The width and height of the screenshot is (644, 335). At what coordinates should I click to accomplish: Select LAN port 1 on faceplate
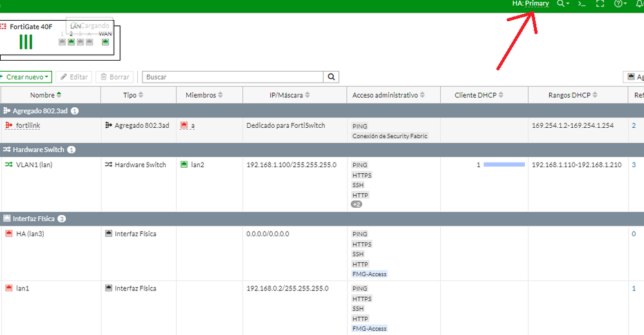pos(62,42)
